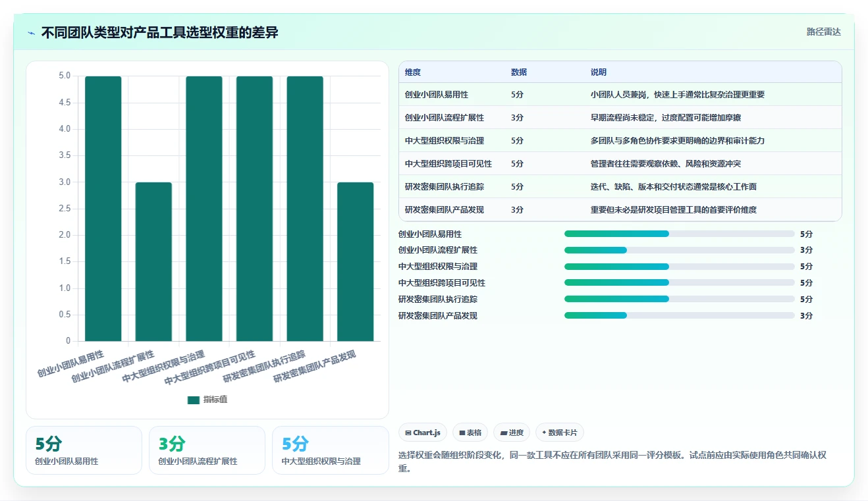Toggle the 指标值 legend color box
The width and height of the screenshot is (868, 501).
(x=194, y=400)
